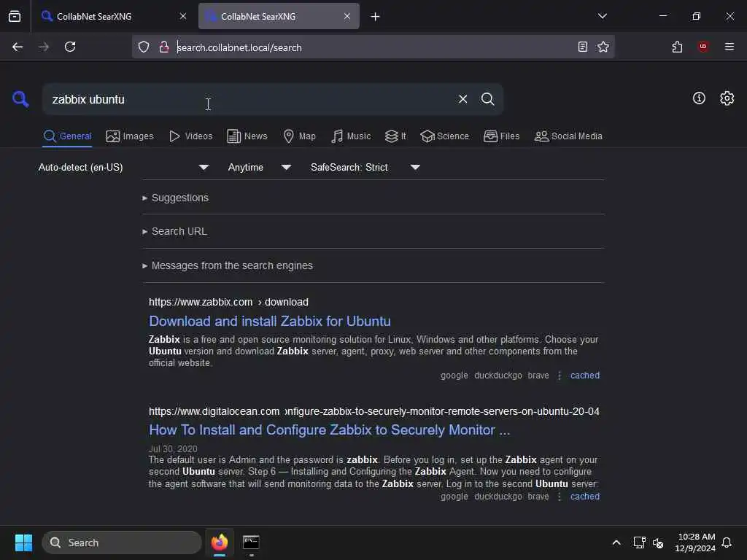This screenshot has width=747, height=560.
Task: Open the Anytime time range dropdown
Action: coord(259,167)
